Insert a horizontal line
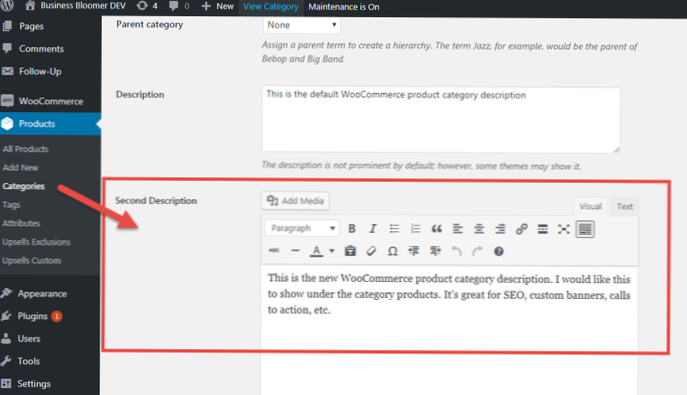The image size is (687, 395). pos(295,250)
